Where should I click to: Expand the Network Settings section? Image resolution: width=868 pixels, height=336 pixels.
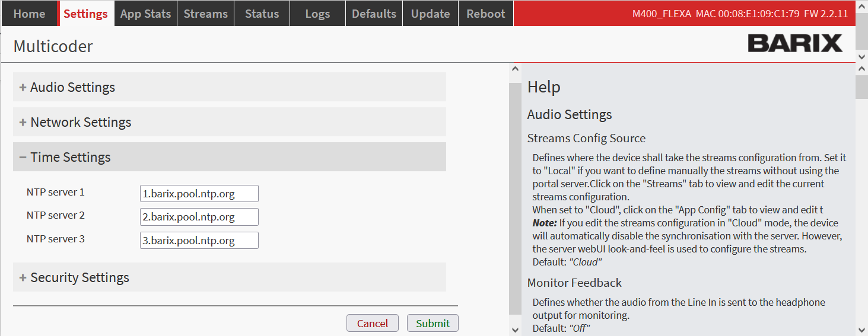click(81, 123)
